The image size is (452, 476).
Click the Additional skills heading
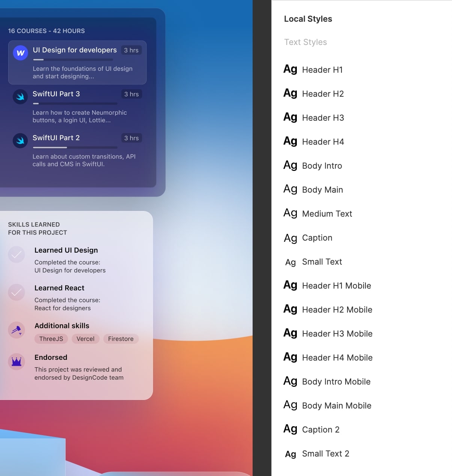click(x=62, y=326)
